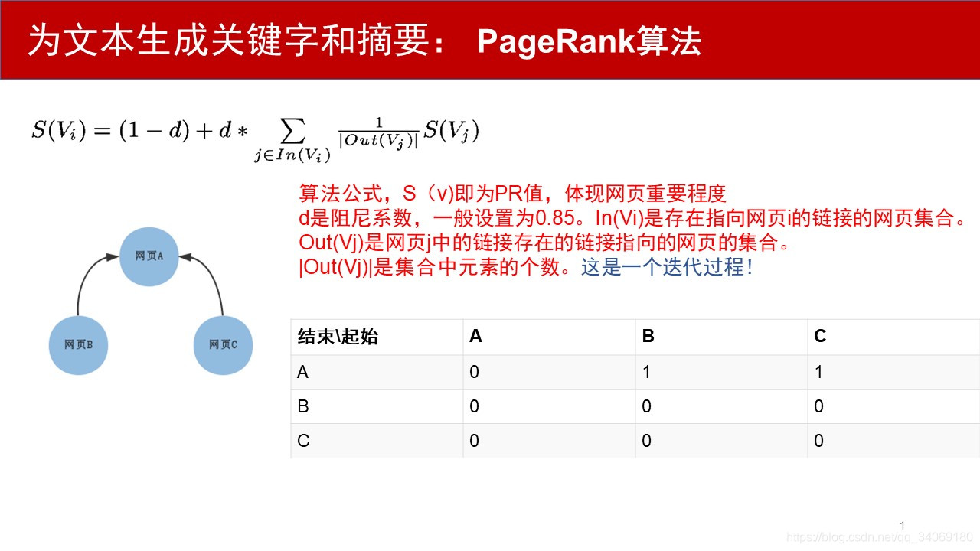Image resolution: width=980 pixels, height=551 pixels.
Task: Click the slide page number 1
Action: pos(903,526)
